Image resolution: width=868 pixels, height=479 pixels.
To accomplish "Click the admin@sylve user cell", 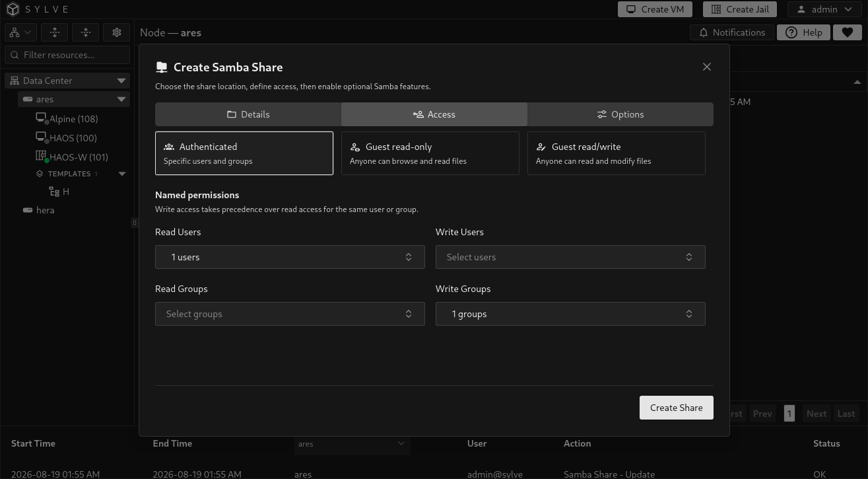I will (x=495, y=474).
